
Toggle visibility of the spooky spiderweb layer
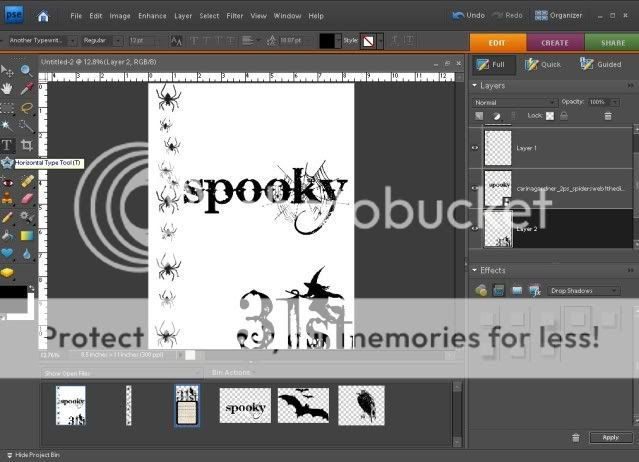click(x=475, y=188)
